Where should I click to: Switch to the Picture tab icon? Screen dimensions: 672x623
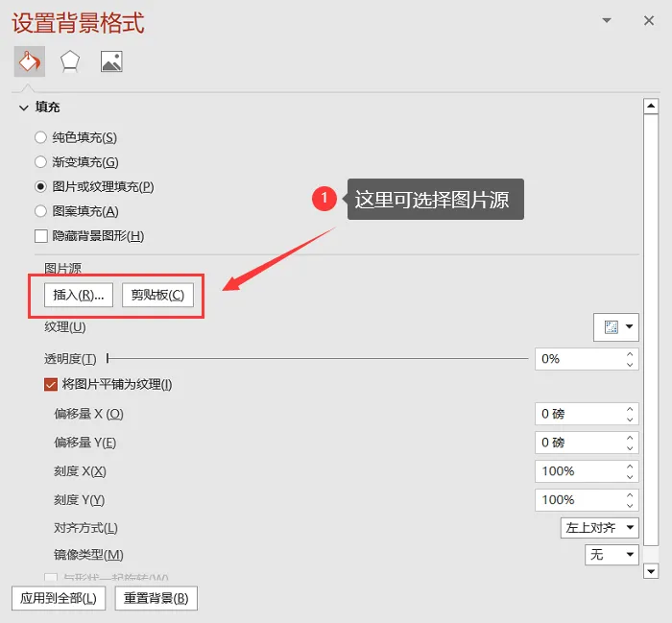[111, 61]
